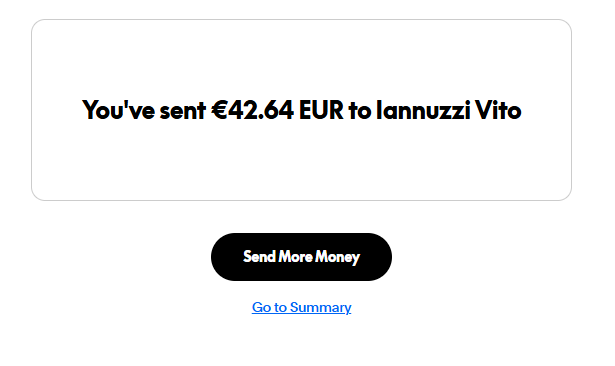Click the word Vito in confirmation
The height and width of the screenshot is (366, 615).
click(498, 110)
